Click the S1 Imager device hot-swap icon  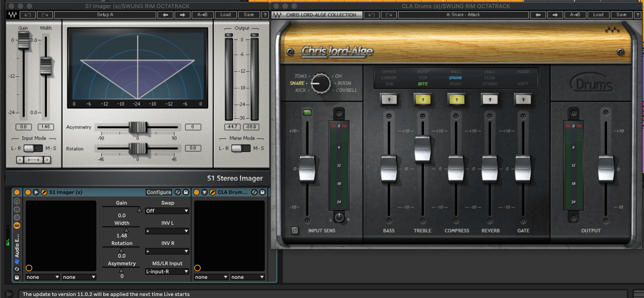click(x=178, y=192)
